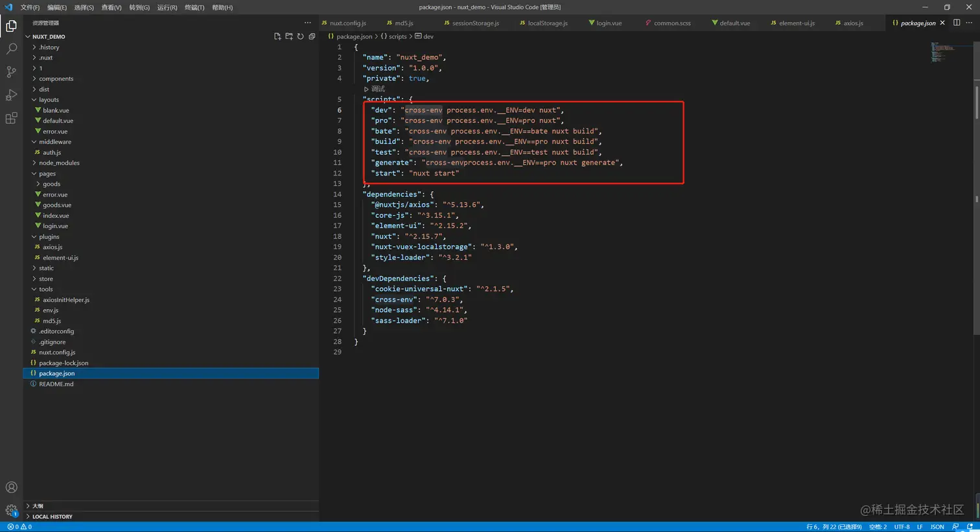Viewport: 980px width, 532px height.
Task: Refresh the explorer tree
Action: click(300, 36)
